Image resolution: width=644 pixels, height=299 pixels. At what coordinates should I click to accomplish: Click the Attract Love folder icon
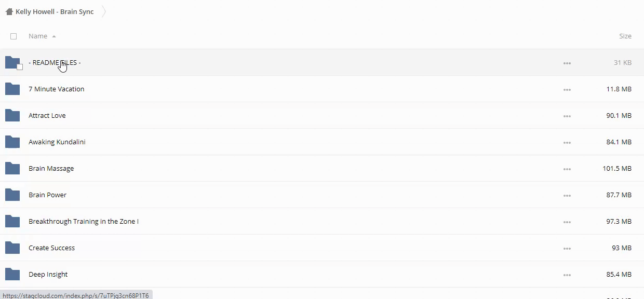(x=12, y=115)
